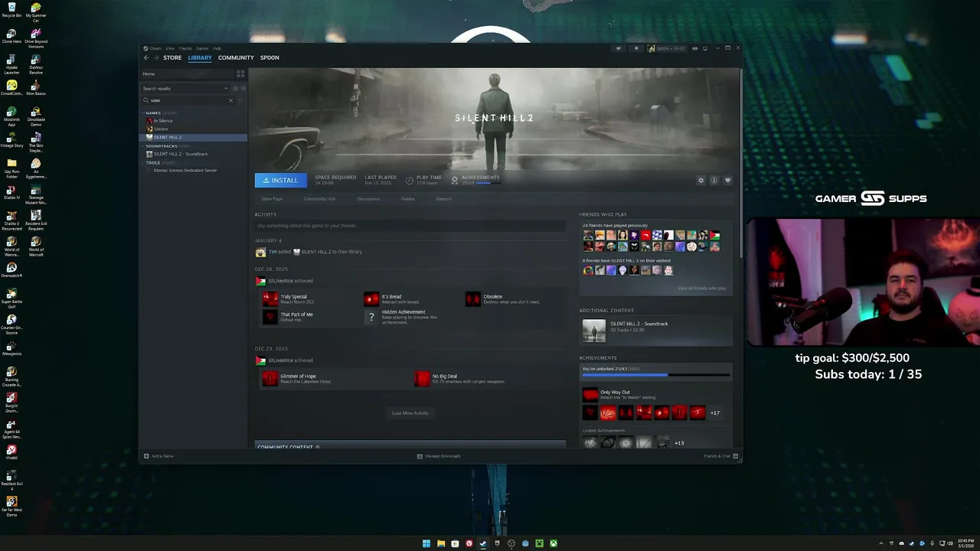The image size is (980, 551).
Task: Enter Big Picture mode icon
Action: point(705,48)
